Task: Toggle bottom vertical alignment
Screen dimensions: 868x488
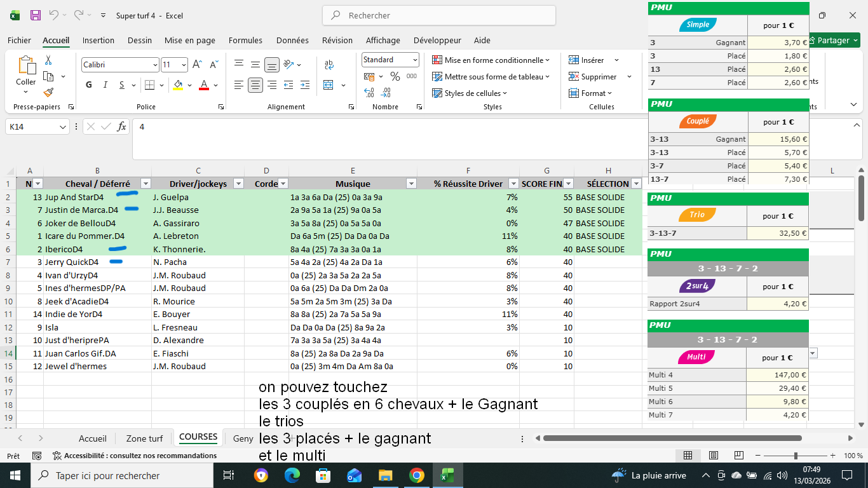Action: point(272,64)
